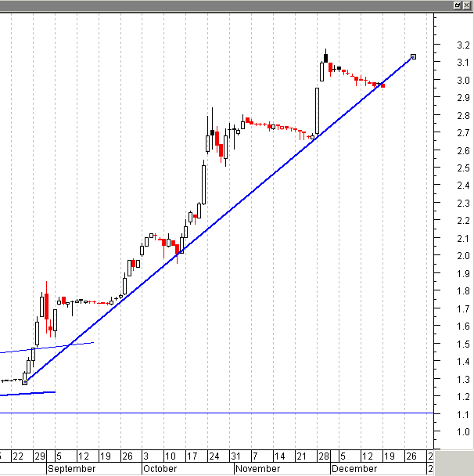Click the 2.3 price label on the scale
The height and width of the screenshot is (476, 474).
pos(463,204)
